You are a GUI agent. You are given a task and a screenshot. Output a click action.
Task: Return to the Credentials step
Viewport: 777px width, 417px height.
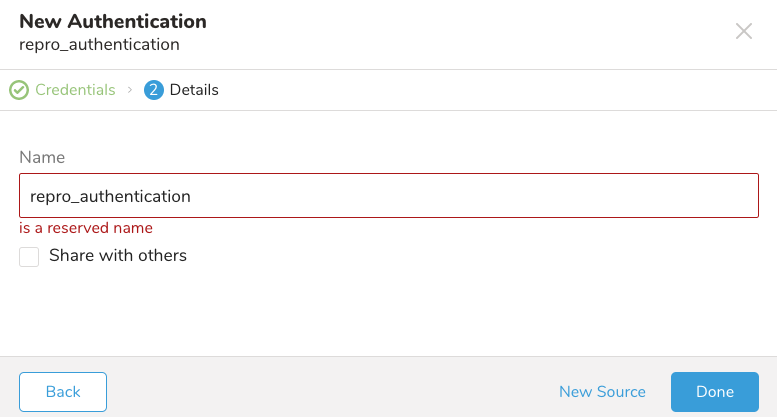click(x=75, y=90)
